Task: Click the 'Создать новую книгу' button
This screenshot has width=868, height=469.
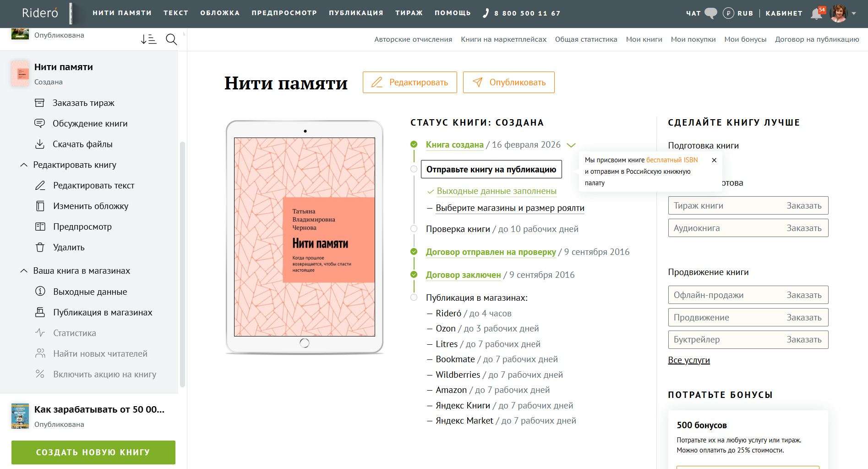Action: (x=93, y=452)
